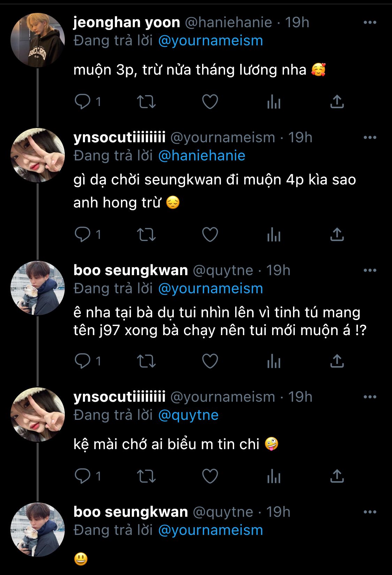Retweet jeonghan yoon's tweet about salary
This screenshot has width=392, height=575.
tap(146, 102)
